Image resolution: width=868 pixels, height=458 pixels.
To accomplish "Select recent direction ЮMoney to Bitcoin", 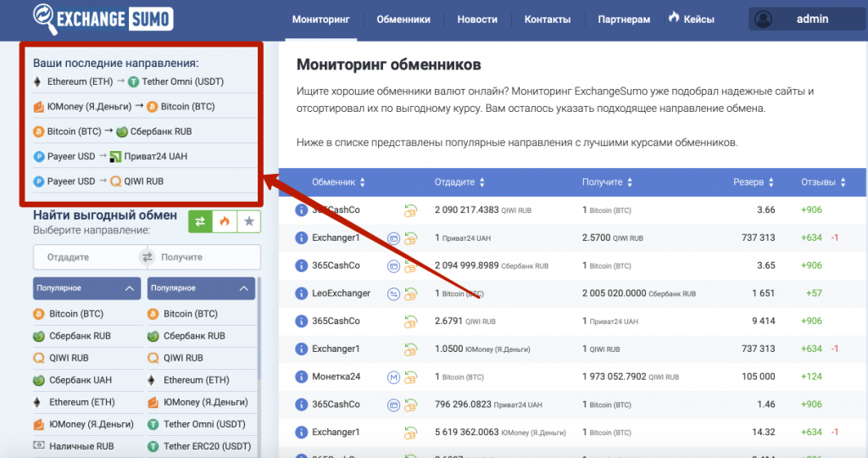I will (x=124, y=106).
